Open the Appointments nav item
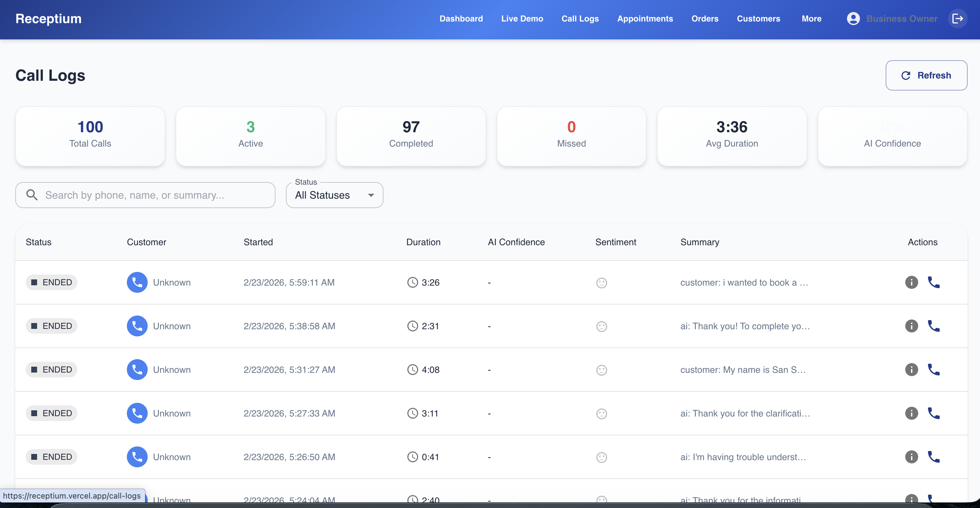 [x=645, y=19]
